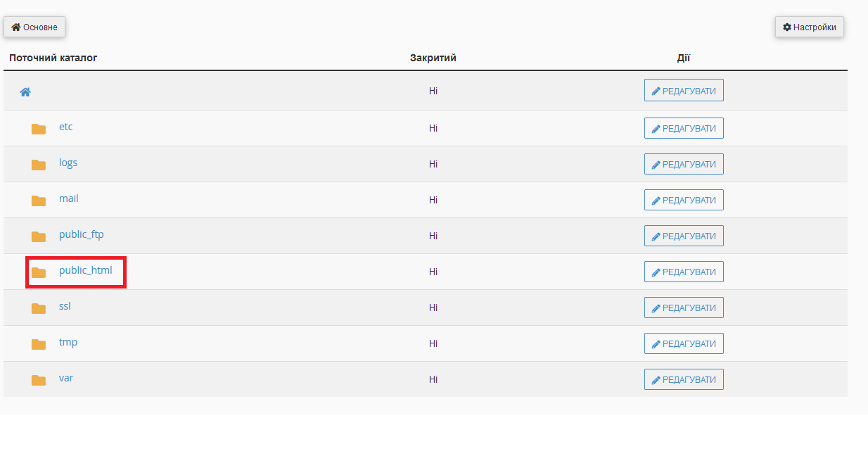Screen dimensions: 868x456
Task: Click the ssl folder icon
Action: (x=39, y=308)
